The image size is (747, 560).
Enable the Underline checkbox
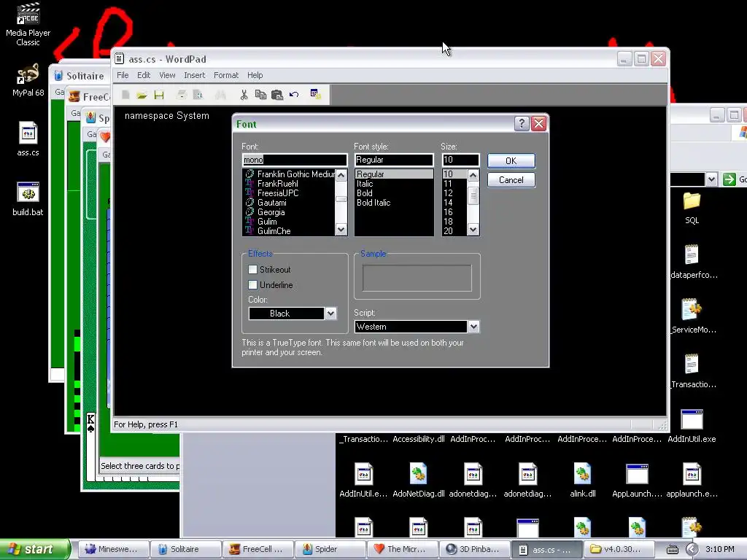pyautogui.click(x=253, y=285)
